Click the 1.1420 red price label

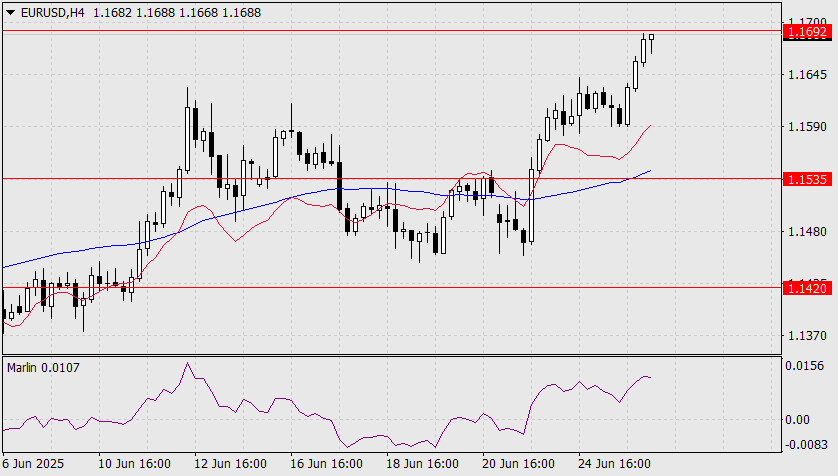[x=808, y=288]
